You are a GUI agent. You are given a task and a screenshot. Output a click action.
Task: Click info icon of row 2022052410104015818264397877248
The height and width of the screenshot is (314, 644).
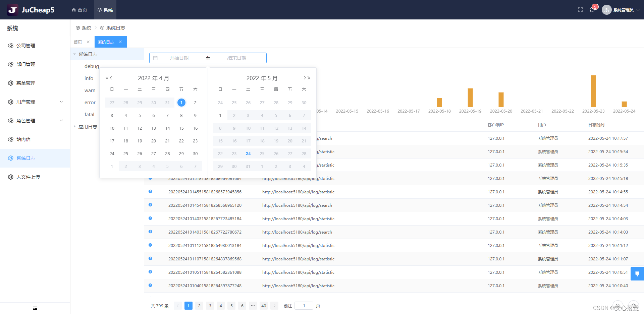[150, 285]
